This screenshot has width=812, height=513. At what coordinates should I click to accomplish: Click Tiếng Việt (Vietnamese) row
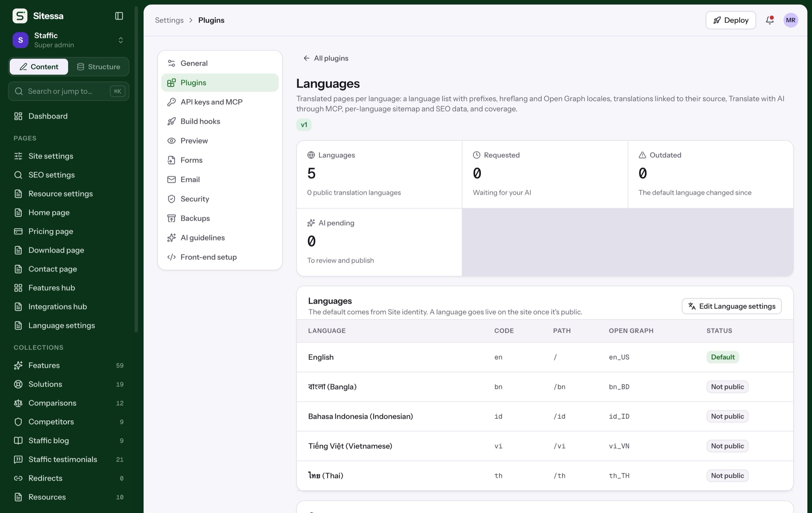click(x=545, y=446)
